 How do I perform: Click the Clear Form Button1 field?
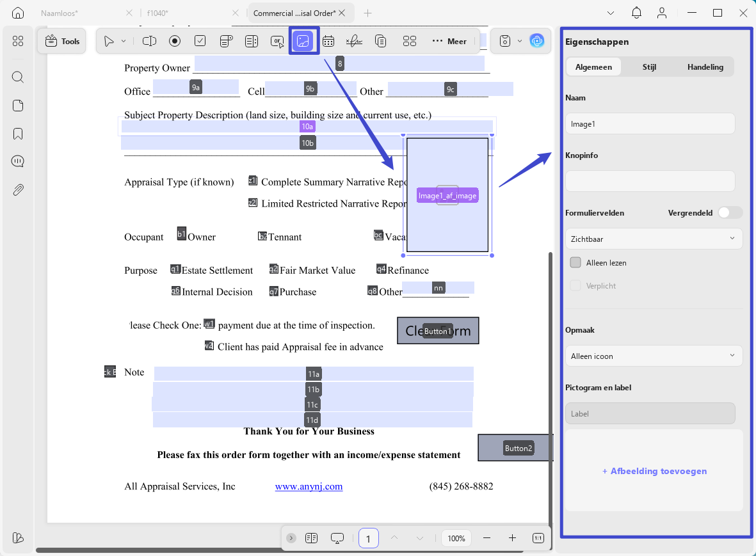[438, 331]
